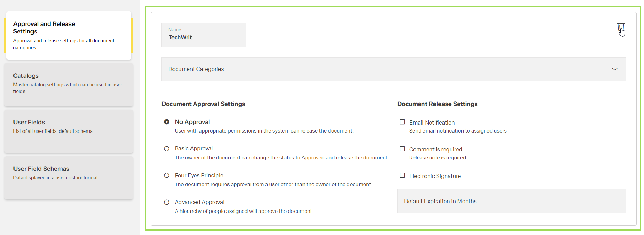Click the Email Notification label text
The height and width of the screenshot is (235, 644).
pos(432,123)
